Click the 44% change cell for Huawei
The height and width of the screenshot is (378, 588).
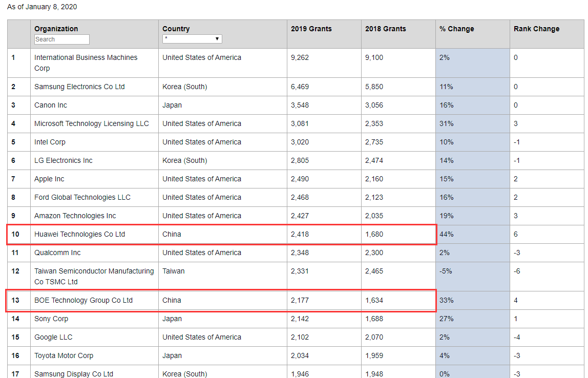tap(447, 234)
